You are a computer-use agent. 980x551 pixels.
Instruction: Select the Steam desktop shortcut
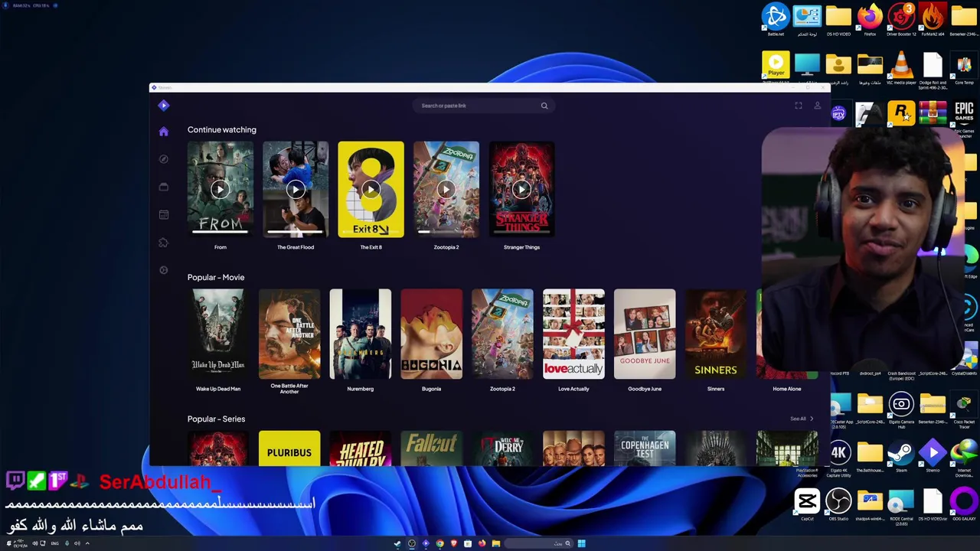pyautogui.click(x=901, y=457)
